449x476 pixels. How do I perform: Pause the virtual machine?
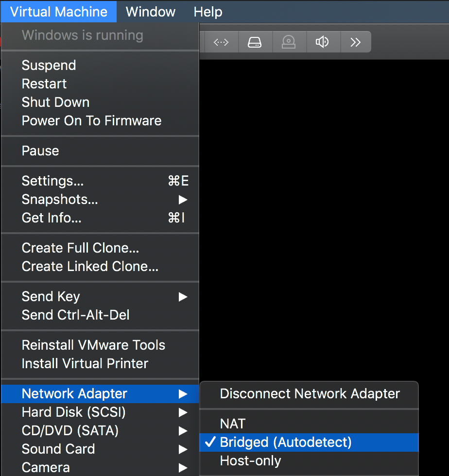(x=100, y=151)
